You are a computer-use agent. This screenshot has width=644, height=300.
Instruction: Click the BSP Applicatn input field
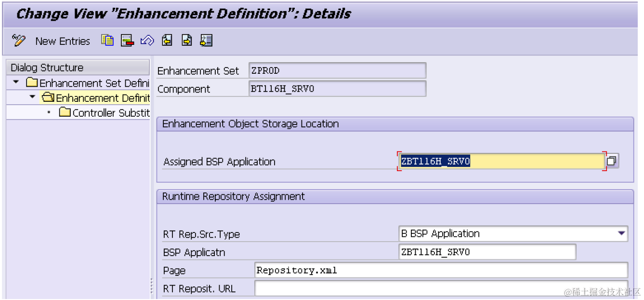[487, 252]
